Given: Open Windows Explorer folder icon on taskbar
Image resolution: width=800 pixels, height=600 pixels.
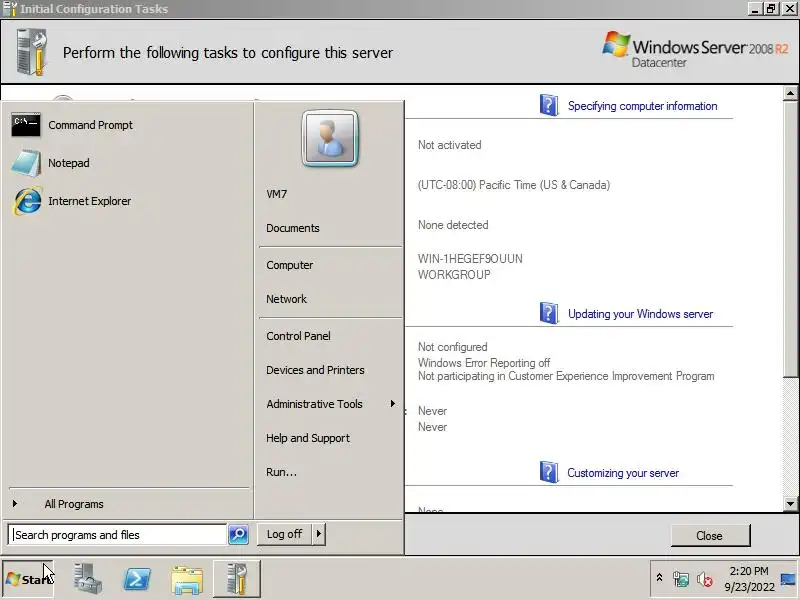Looking at the screenshot, I should point(187,580).
